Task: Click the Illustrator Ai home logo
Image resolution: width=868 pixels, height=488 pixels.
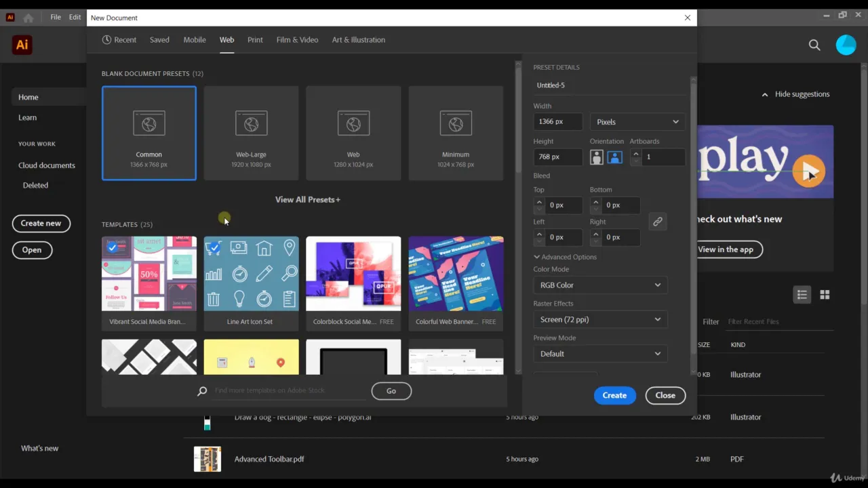Action: point(22,45)
